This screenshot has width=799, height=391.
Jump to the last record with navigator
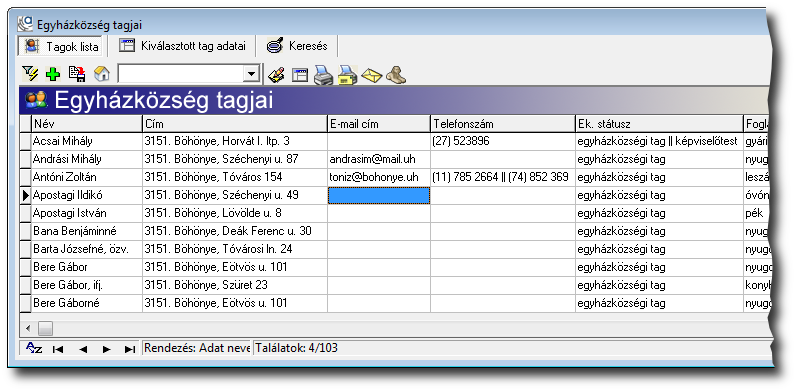130,349
